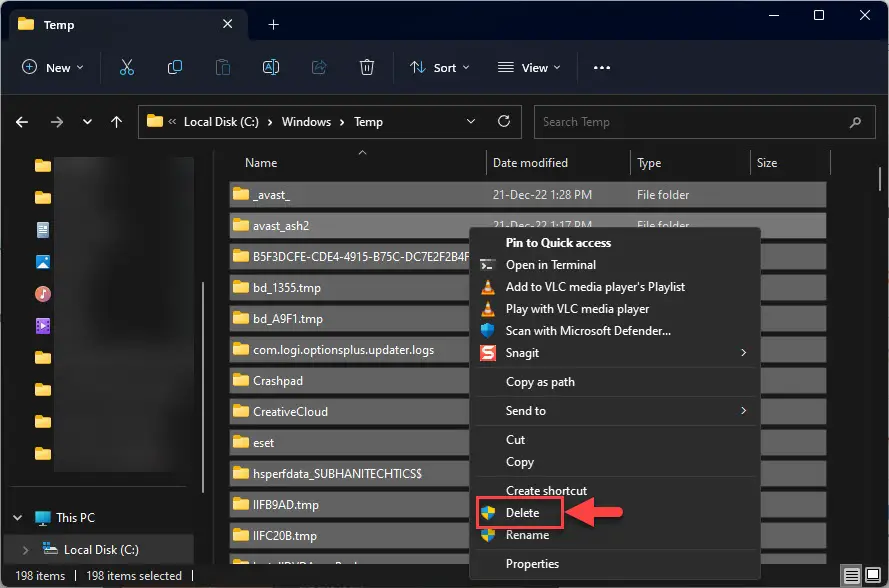Image resolution: width=889 pixels, height=588 pixels.
Task: Select the IIFC20B.tmp folder
Action: pyautogui.click(x=350, y=536)
